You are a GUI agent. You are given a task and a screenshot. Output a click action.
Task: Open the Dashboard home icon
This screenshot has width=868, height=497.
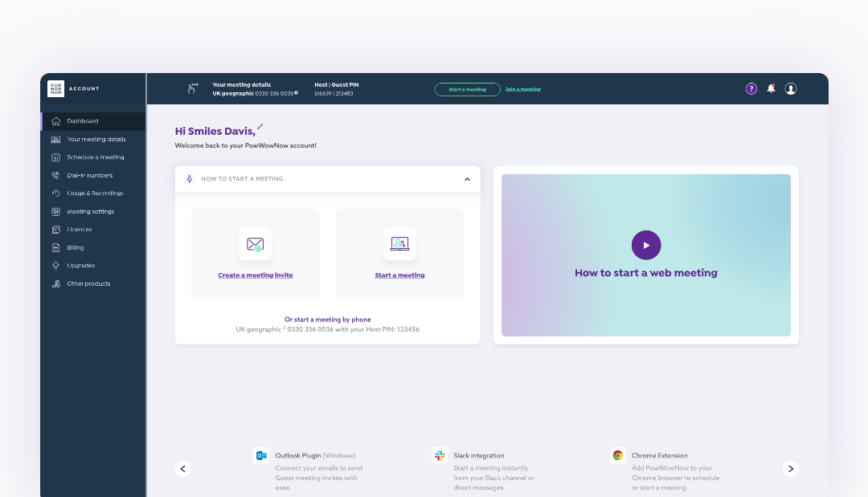pos(56,121)
